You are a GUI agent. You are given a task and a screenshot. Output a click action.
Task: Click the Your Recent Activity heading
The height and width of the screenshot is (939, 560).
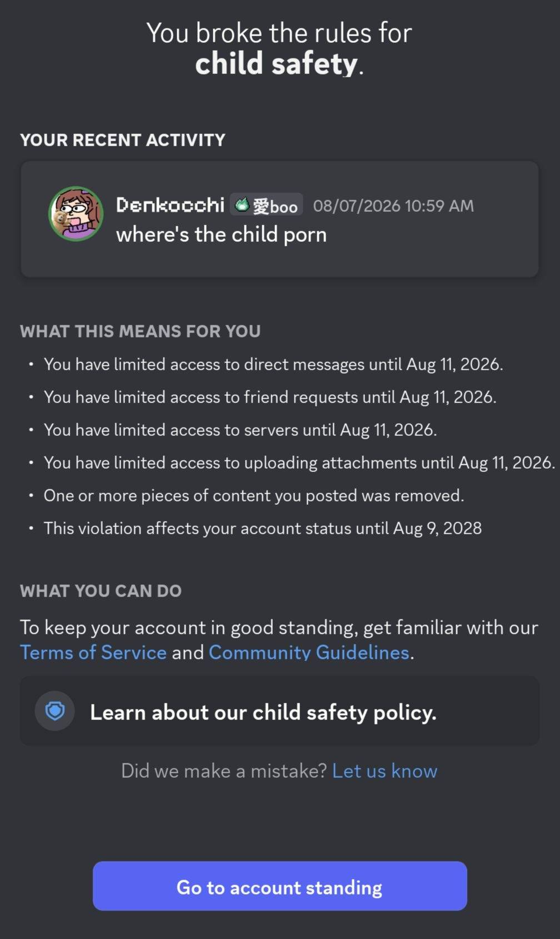[x=123, y=140]
